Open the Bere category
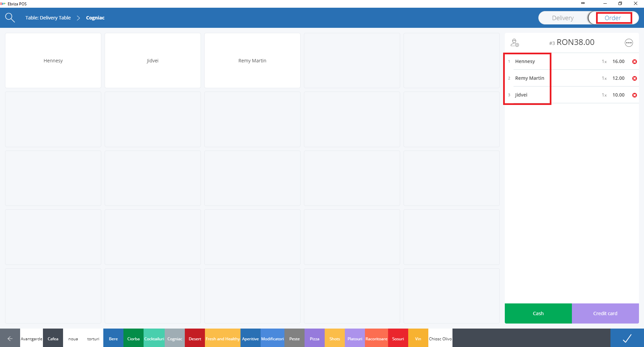The width and height of the screenshot is (644, 347). (113, 339)
